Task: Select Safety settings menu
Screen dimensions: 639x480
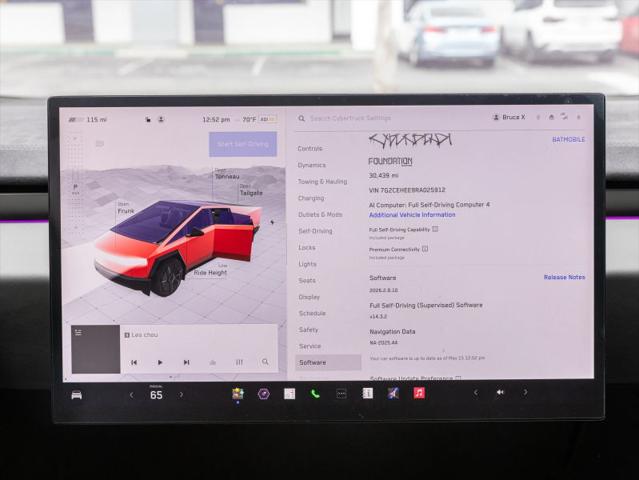Action: point(308,330)
